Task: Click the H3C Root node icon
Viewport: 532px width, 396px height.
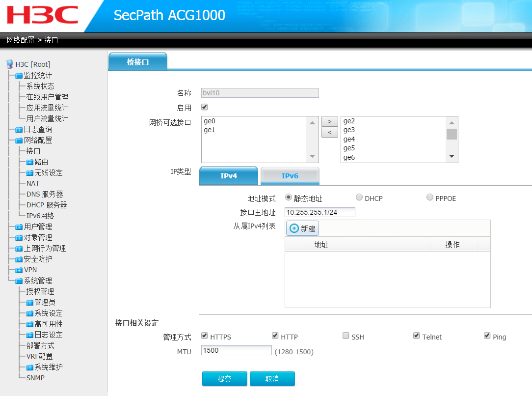Action: coord(9,64)
